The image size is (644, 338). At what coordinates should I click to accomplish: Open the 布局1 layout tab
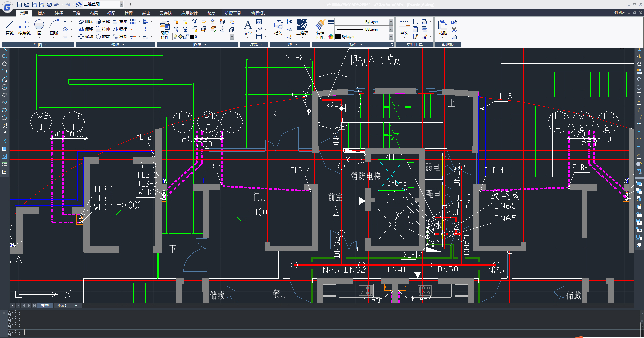[62, 306]
